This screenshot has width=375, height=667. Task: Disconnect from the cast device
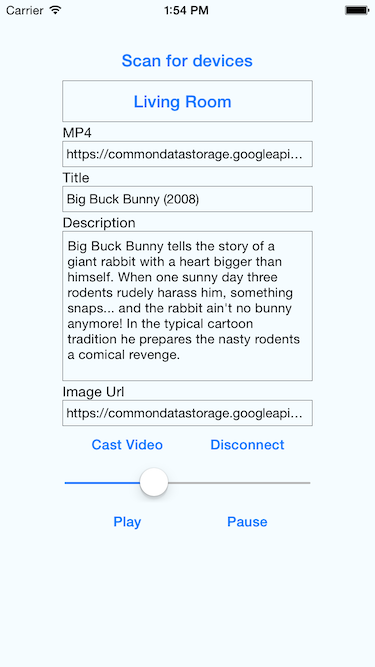[x=247, y=445]
